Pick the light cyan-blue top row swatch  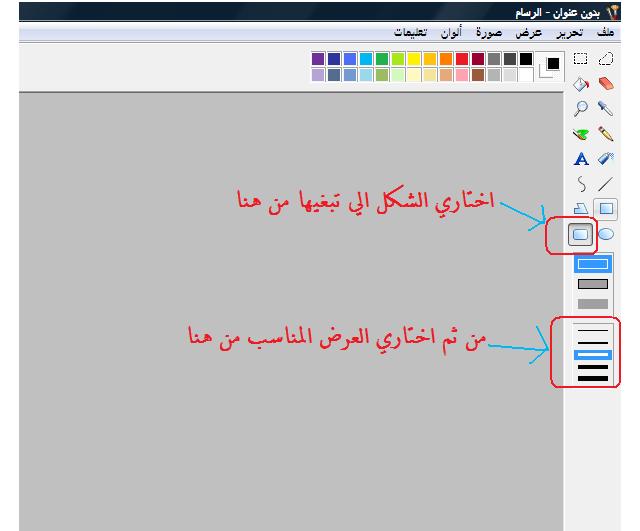click(x=366, y=59)
